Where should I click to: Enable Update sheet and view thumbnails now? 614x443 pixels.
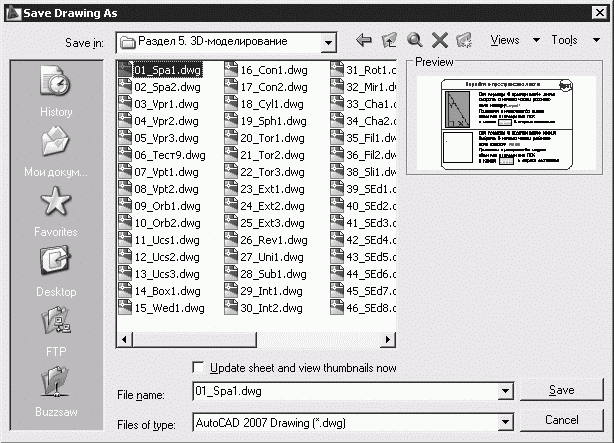pos(198,367)
